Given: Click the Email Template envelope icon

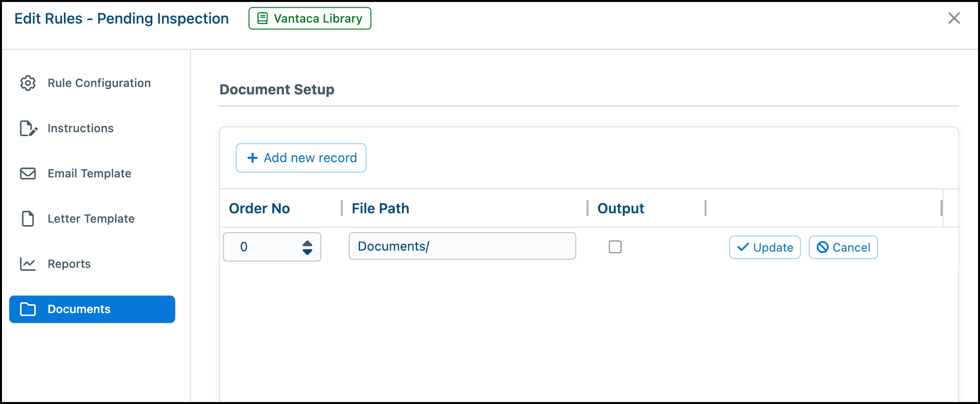Looking at the screenshot, I should coord(28,173).
